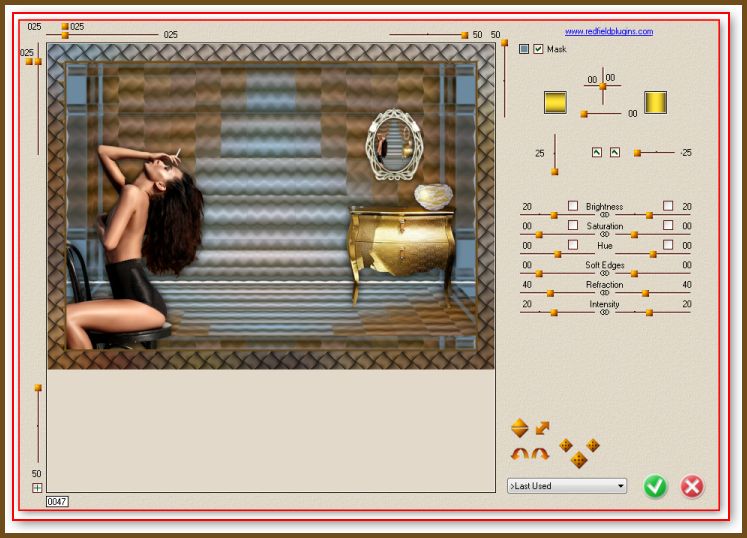Click the right Hue slider handle
The height and width of the screenshot is (538, 747).
click(653, 254)
